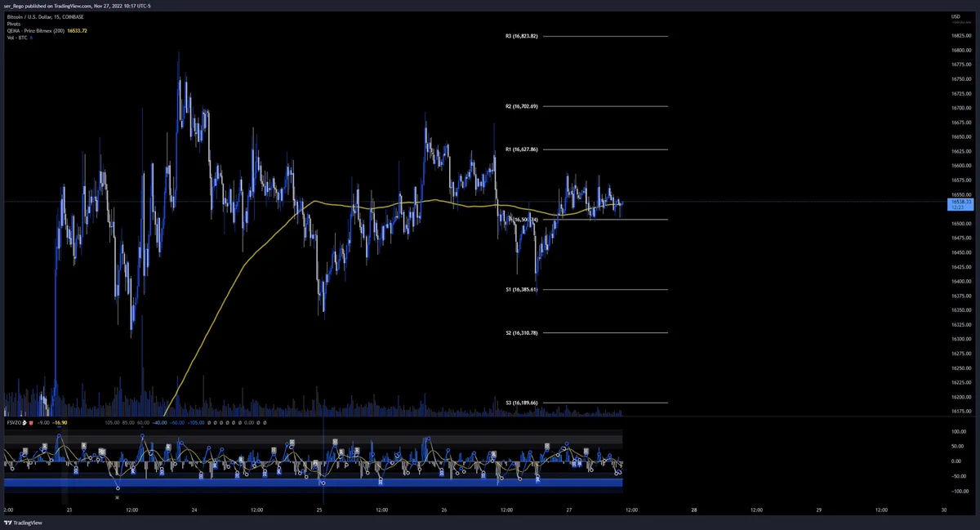Click the 100.00 level on oscillator axis
Image resolution: width=980 pixels, height=530 pixels.
click(958, 431)
